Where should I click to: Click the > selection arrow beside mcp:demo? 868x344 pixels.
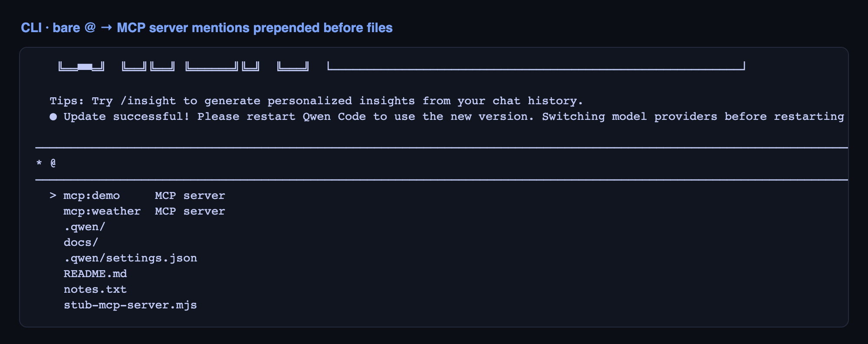point(53,195)
